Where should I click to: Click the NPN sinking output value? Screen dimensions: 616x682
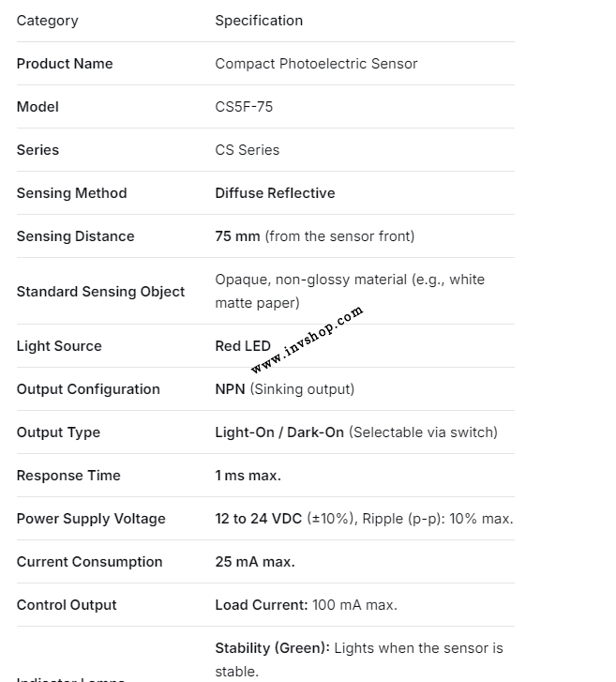coord(284,389)
